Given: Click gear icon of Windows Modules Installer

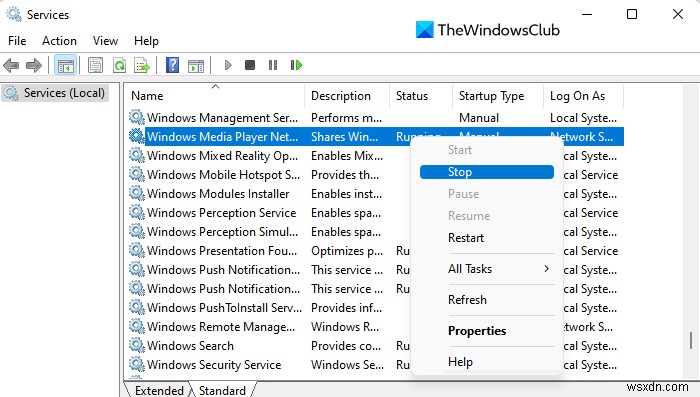Looking at the screenshot, I should point(137,193).
